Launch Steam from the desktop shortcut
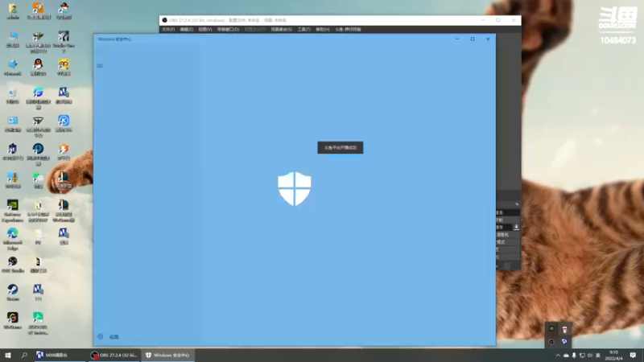Viewport: 644px width, 362px height. click(x=13, y=293)
